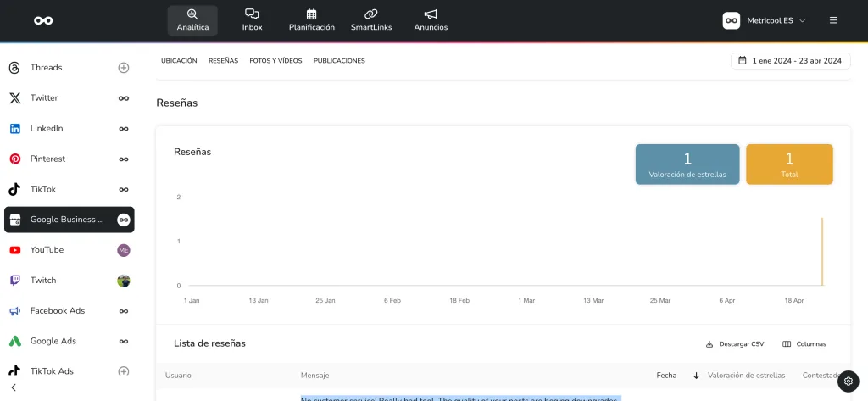Click the Metricool ES brand avatar
The image size is (868, 401).
(x=732, y=20)
